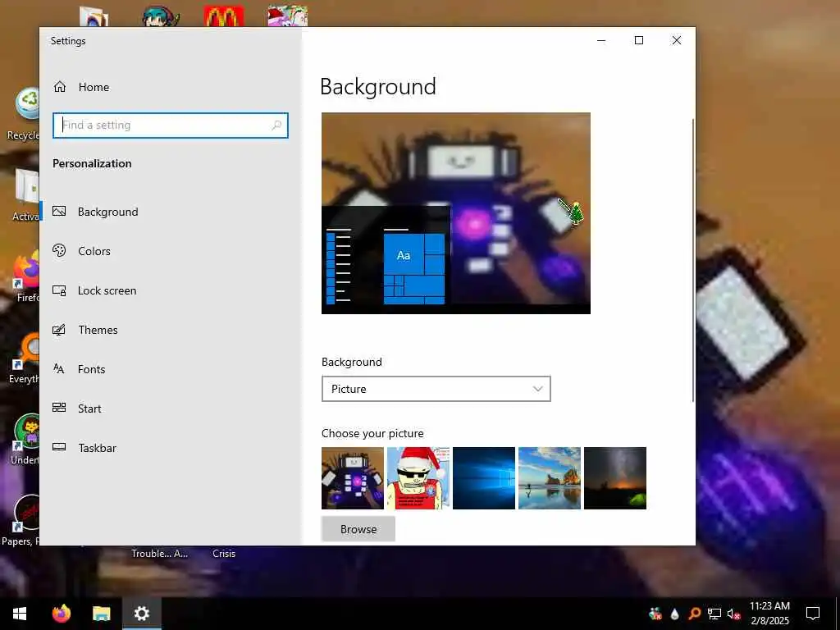Open the Taskbar settings page

click(x=171, y=448)
